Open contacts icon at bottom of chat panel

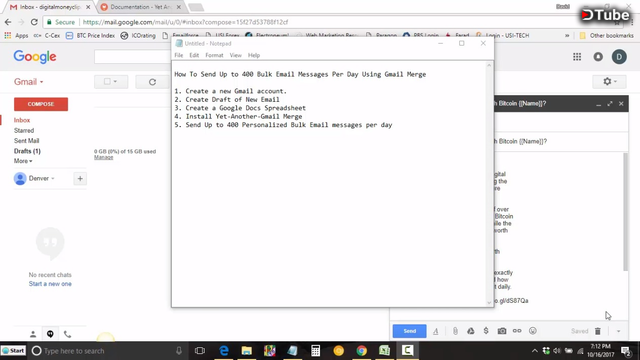pyautogui.click(x=33, y=334)
